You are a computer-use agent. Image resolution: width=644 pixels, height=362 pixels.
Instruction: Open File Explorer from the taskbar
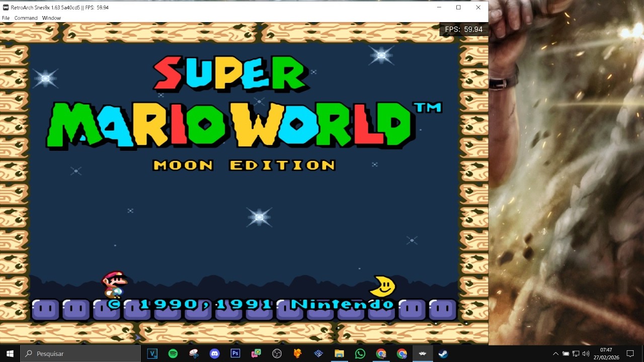click(339, 353)
